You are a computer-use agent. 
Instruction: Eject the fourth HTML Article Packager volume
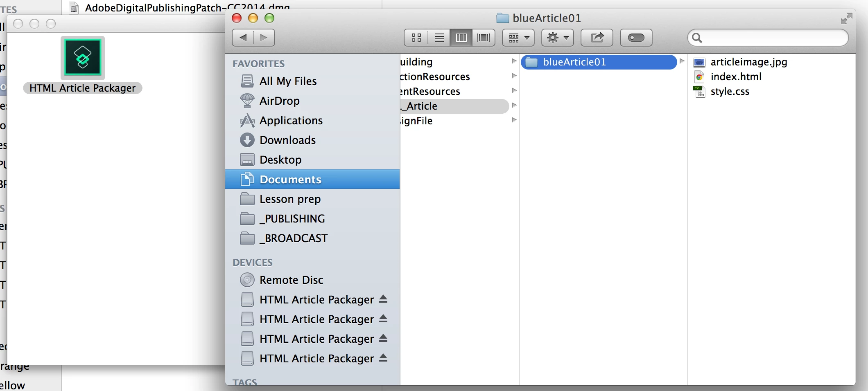click(x=383, y=358)
